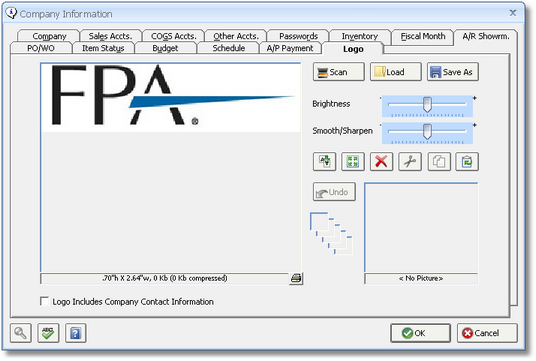Click the paste clipboard icon
The image size is (536, 361).
467,161
